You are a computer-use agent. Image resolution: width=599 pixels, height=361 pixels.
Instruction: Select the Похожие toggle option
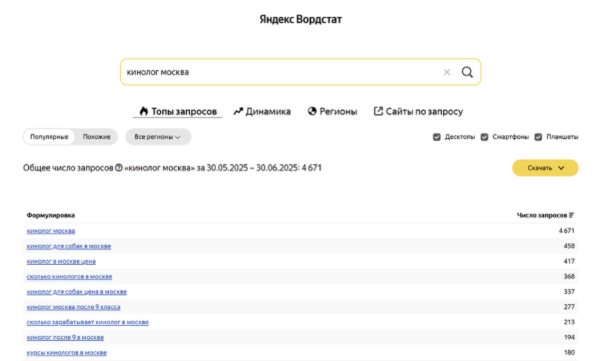click(97, 137)
